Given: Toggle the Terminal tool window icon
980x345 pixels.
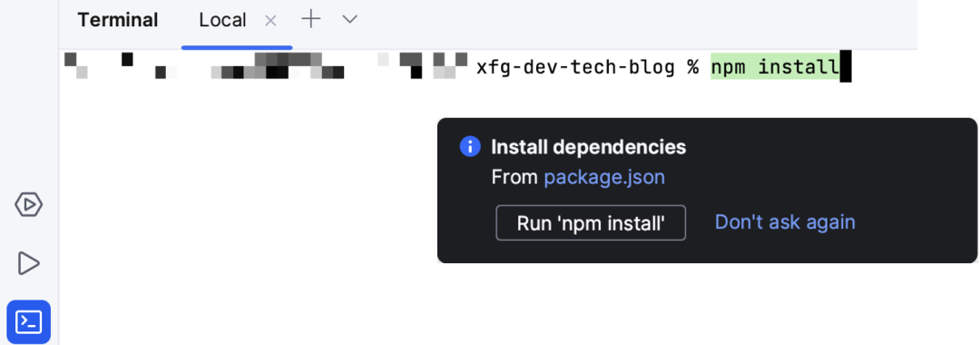Looking at the screenshot, I should (29, 322).
